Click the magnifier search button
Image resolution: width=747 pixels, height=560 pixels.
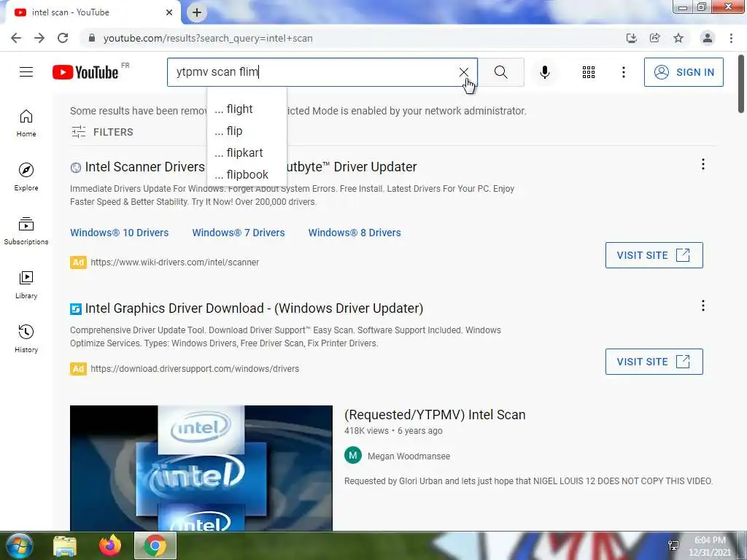pyautogui.click(x=500, y=72)
